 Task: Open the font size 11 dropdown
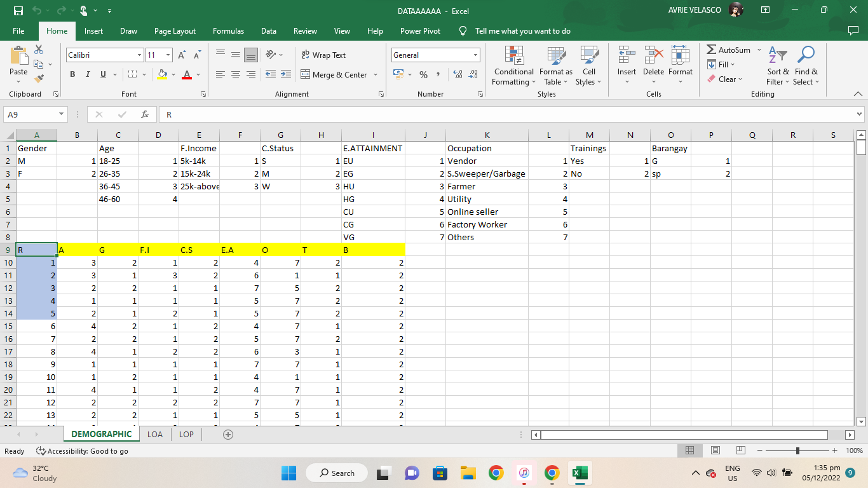(168, 55)
